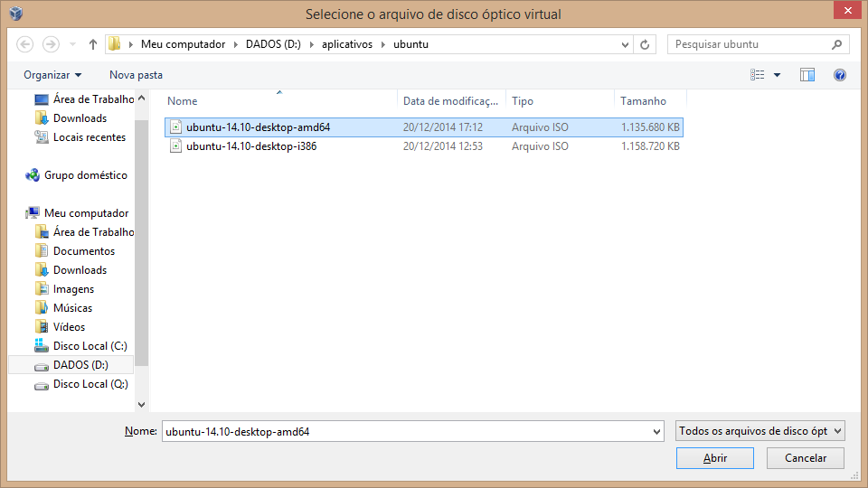Screen dimensions: 868x488
Task: Sort by the Tamanho column header
Action: [x=650, y=100]
